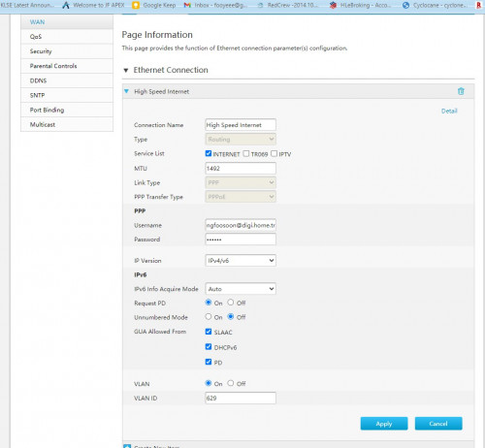Open Port Binding in the sidebar
This screenshot has height=448, width=485.
tap(67, 110)
